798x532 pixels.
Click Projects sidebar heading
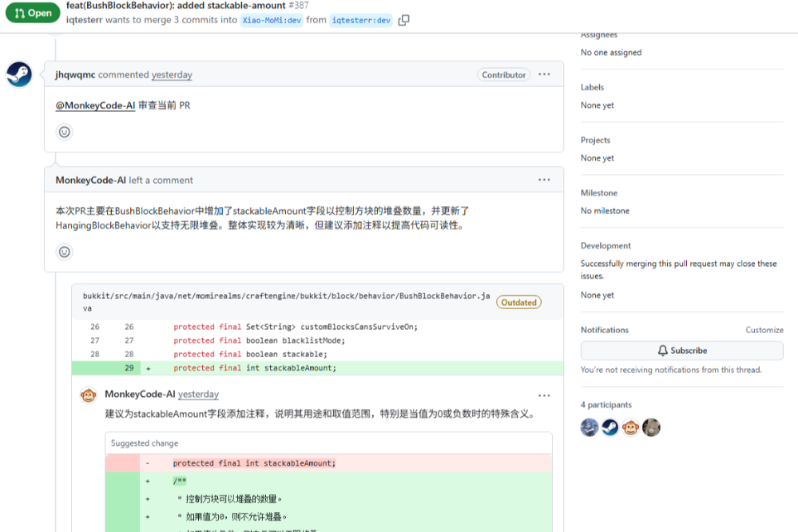(596, 140)
